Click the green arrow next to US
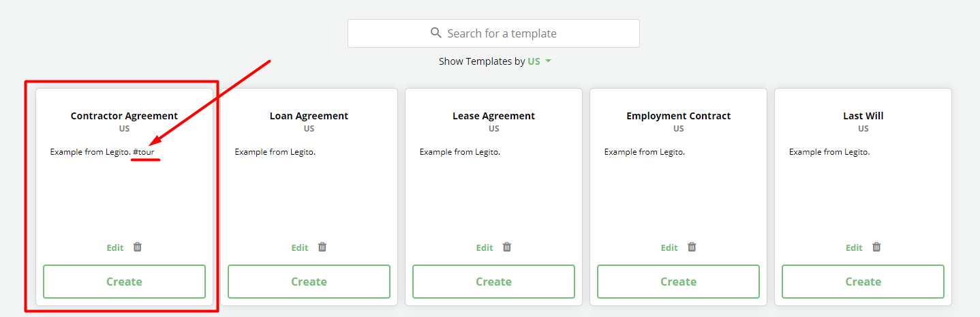This screenshot has width=980, height=317. click(548, 61)
